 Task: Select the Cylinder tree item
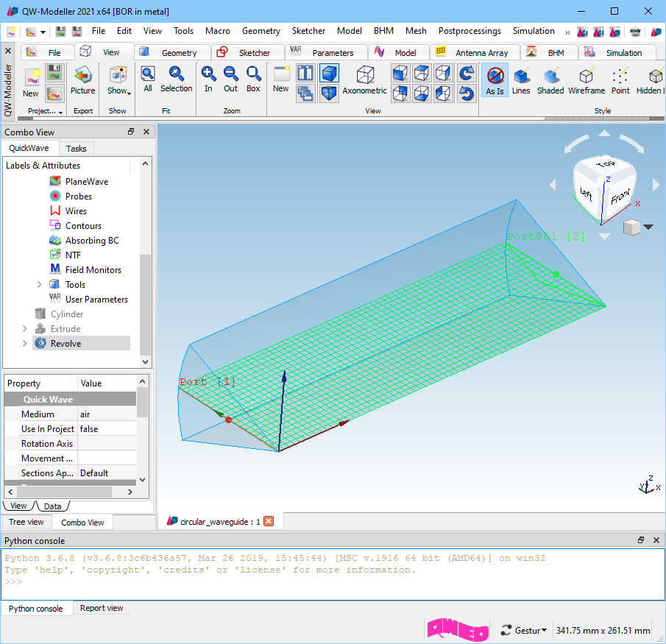(x=59, y=314)
